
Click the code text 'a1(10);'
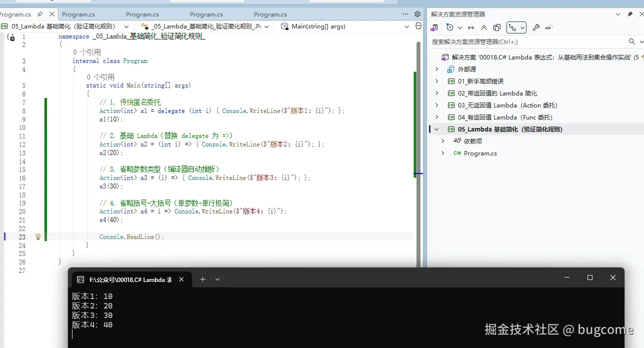(x=111, y=119)
